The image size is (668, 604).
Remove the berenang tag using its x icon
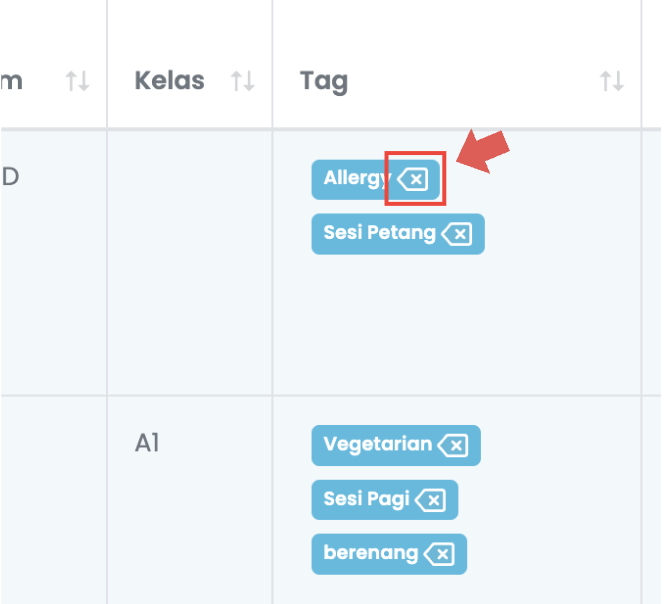440,554
